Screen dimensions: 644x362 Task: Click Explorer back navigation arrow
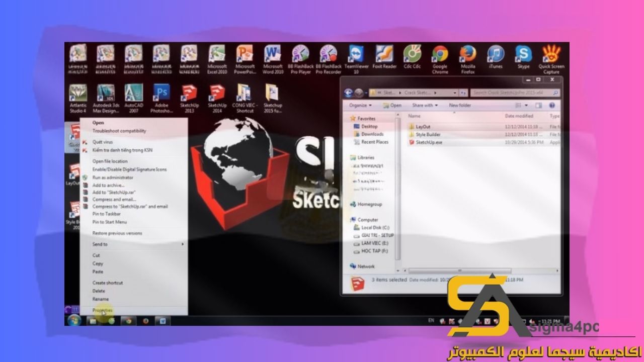348,93
